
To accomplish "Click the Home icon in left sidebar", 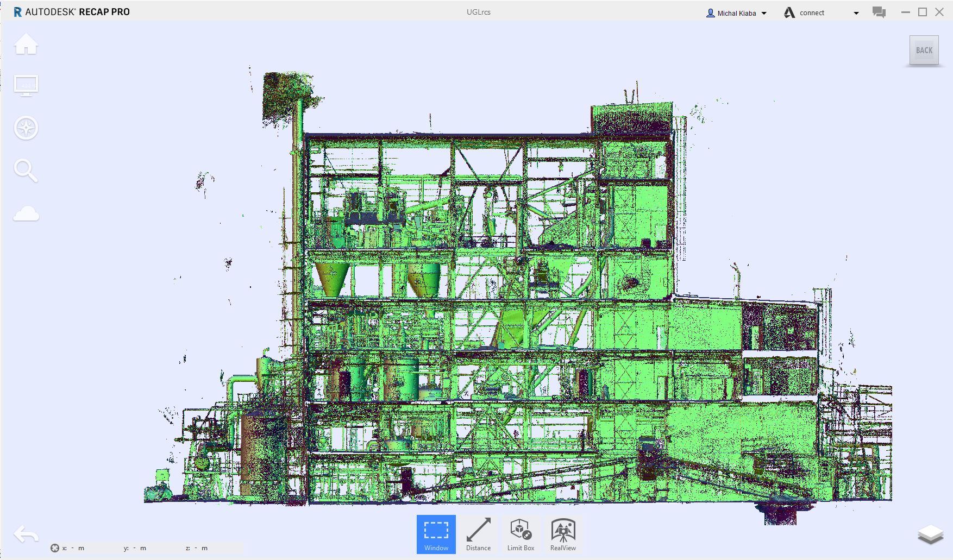I will 26,44.
